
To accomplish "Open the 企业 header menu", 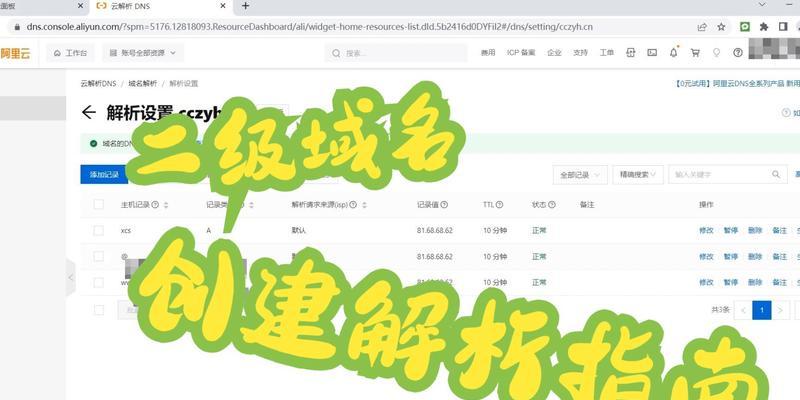I will tap(554, 53).
